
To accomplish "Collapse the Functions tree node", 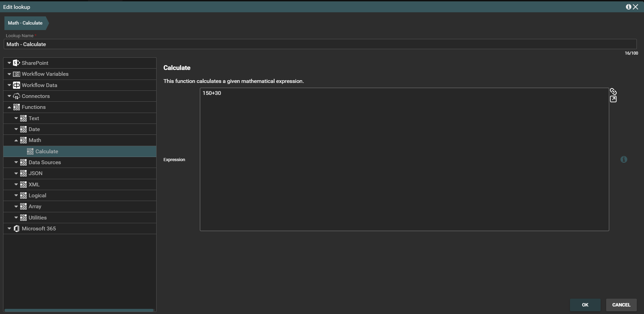I will tap(9, 107).
